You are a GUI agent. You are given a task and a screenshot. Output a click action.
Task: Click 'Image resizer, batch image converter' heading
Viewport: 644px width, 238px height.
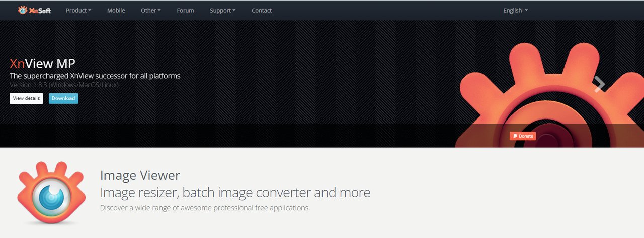(x=235, y=192)
